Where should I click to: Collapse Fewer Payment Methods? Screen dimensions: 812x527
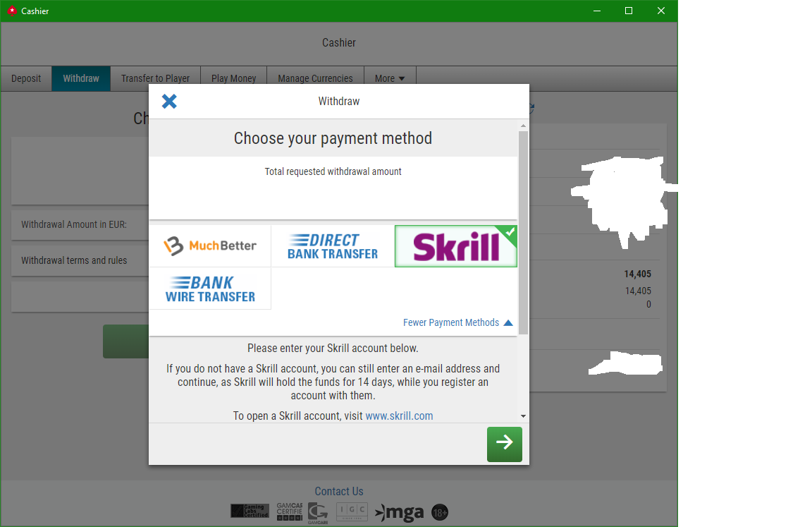457,322
